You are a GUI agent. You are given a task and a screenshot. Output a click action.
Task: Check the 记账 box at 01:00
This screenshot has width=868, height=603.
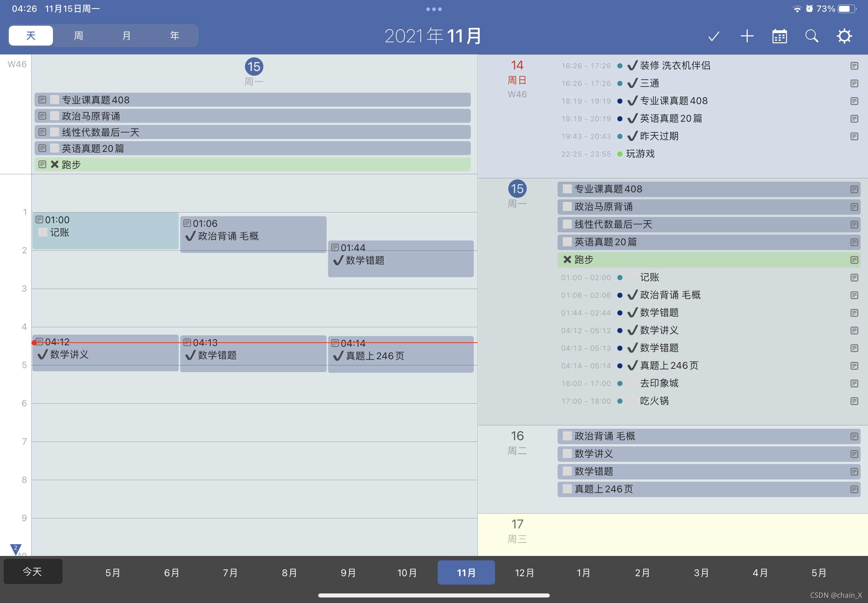[43, 232]
